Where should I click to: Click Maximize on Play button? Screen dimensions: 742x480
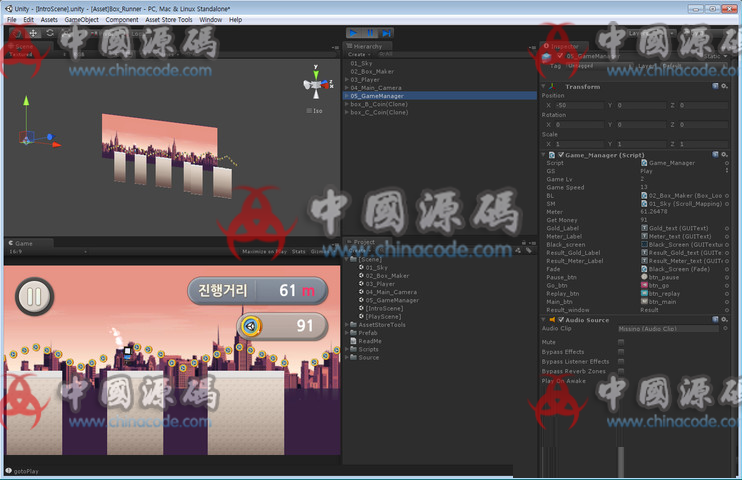(x=263, y=252)
